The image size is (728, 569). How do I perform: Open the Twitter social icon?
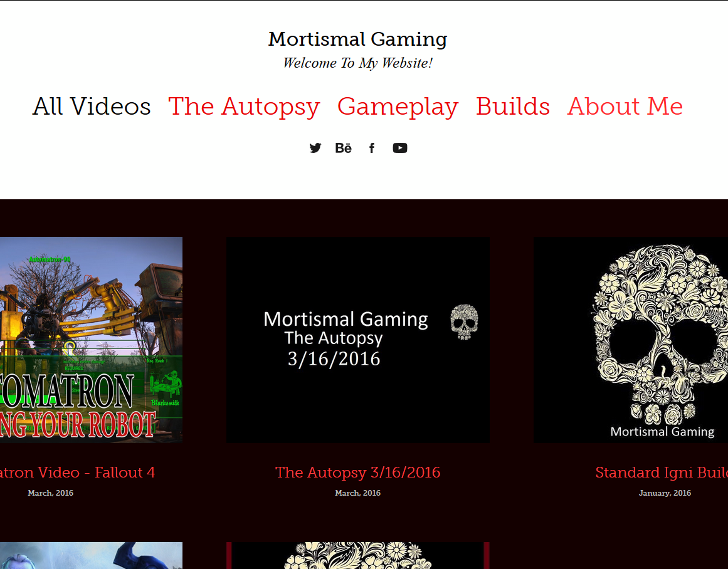[315, 148]
